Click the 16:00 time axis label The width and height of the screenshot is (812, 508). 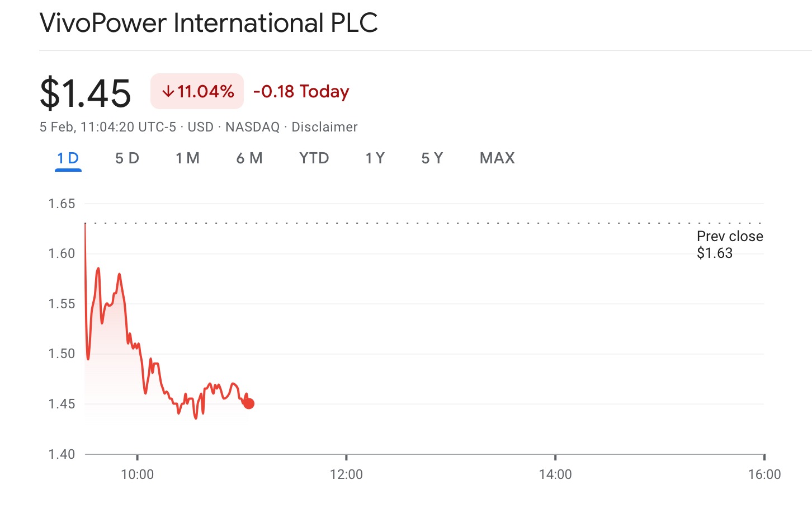[x=764, y=474]
